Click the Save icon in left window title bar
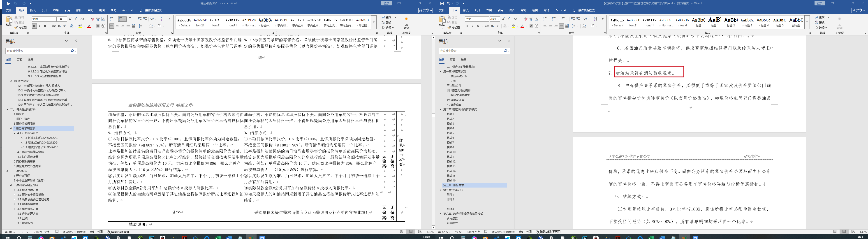 (9, 3)
